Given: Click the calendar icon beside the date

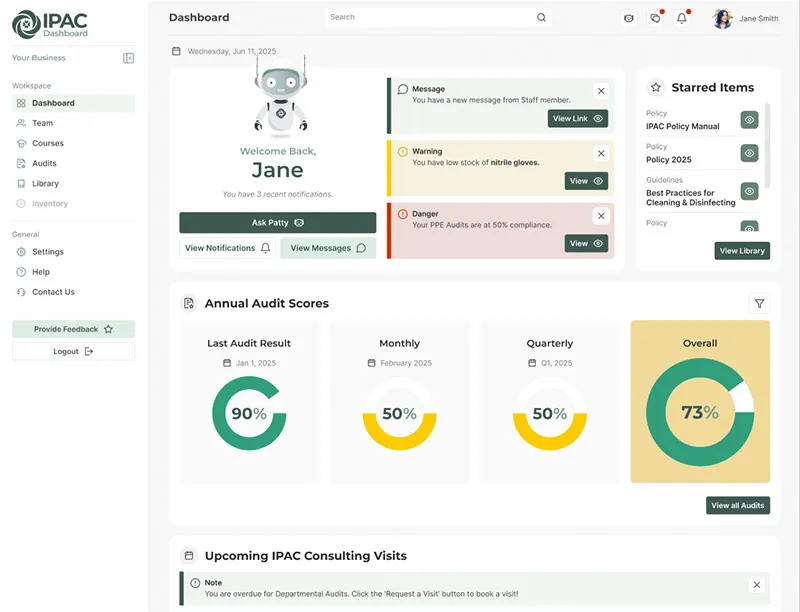Looking at the screenshot, I should (x=177, y=51).
